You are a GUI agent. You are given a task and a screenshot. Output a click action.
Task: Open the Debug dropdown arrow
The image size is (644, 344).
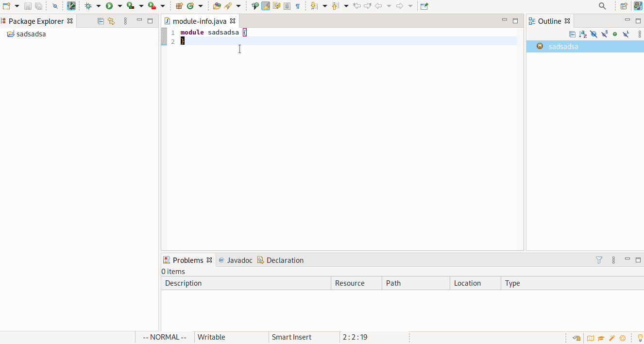coord(99,6)
